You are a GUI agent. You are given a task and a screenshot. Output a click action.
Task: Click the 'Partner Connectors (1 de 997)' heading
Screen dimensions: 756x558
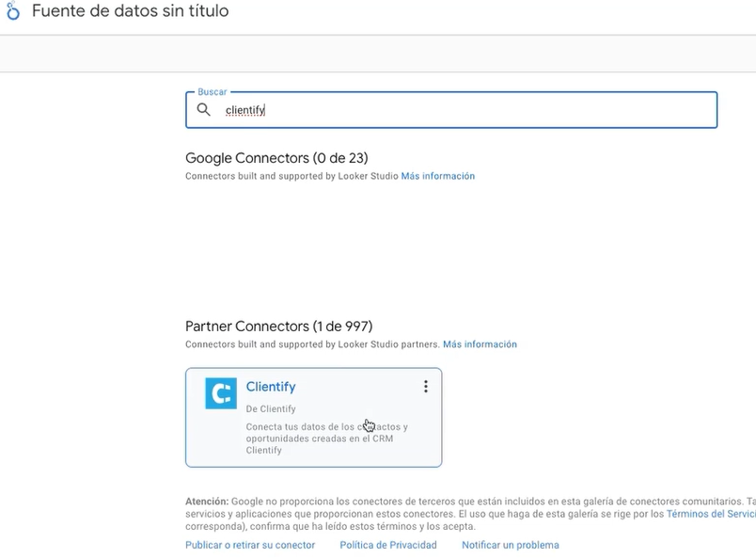[279, 327]
